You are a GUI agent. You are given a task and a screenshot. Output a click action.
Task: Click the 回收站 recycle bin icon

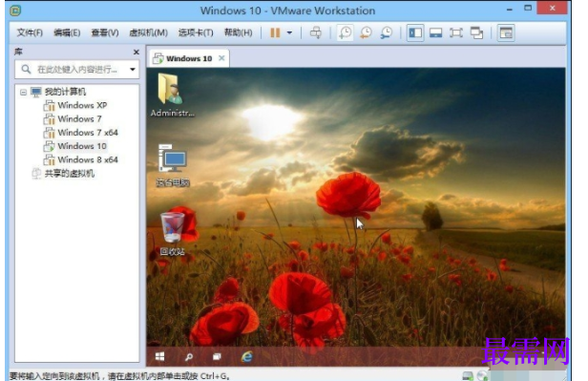[172, 234]
